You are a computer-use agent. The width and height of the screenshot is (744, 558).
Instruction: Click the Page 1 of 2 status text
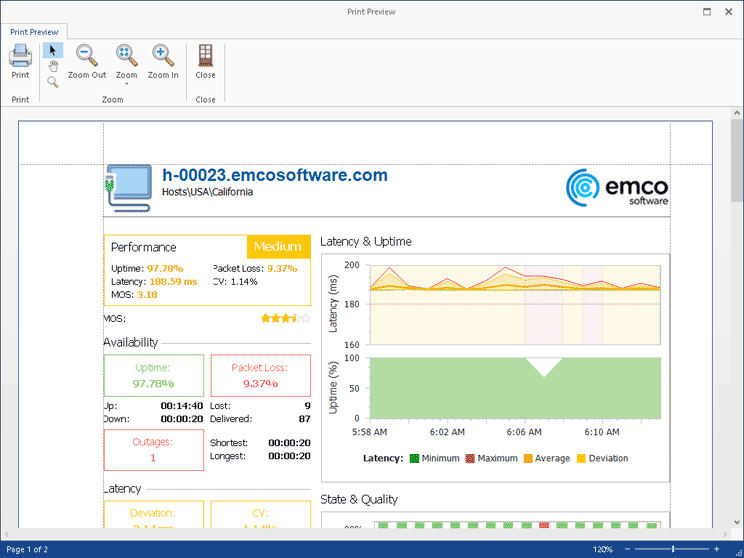tap(27, 549)
